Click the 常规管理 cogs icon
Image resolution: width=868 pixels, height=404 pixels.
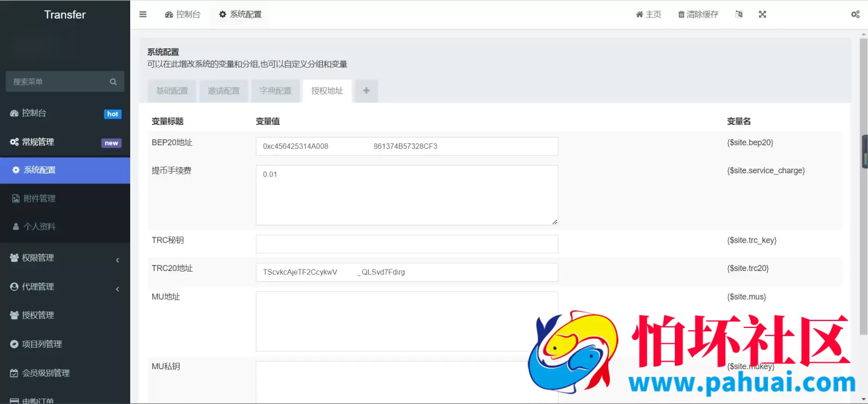point(14,142)
